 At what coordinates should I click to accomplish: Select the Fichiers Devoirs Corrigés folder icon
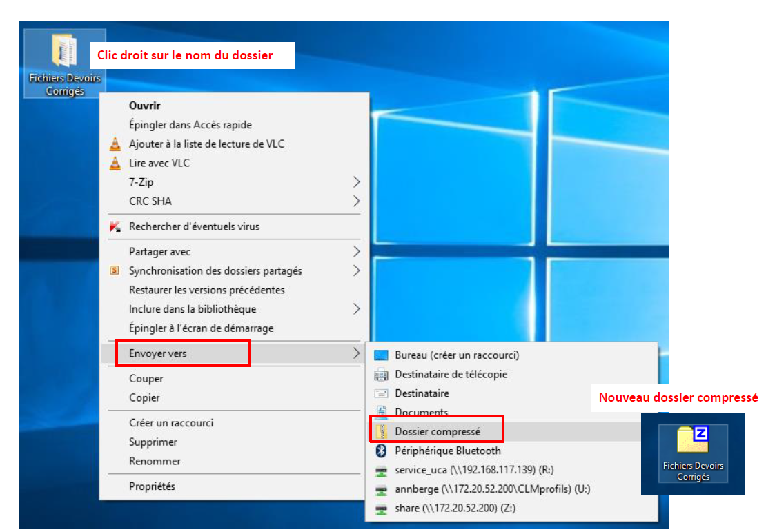64,52
